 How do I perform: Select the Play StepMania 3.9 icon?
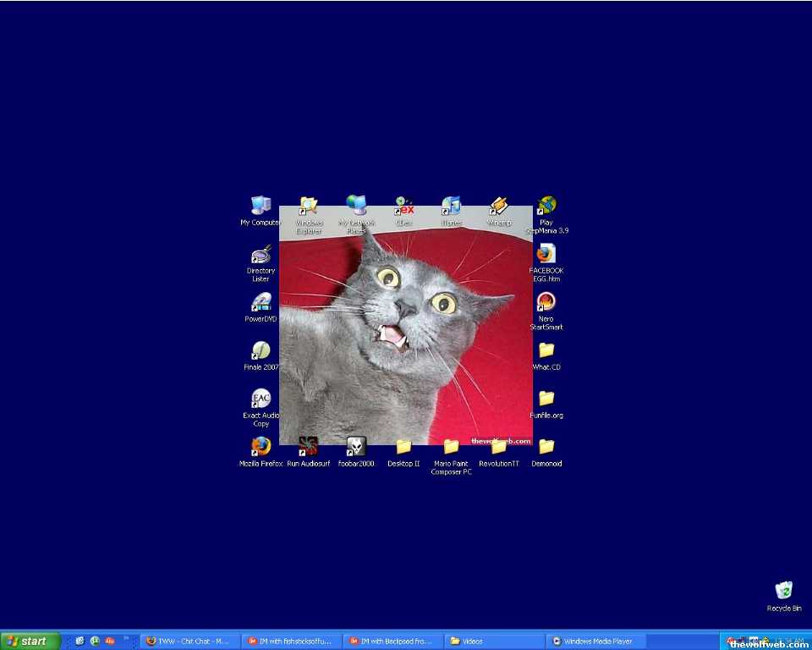point(546,206)
